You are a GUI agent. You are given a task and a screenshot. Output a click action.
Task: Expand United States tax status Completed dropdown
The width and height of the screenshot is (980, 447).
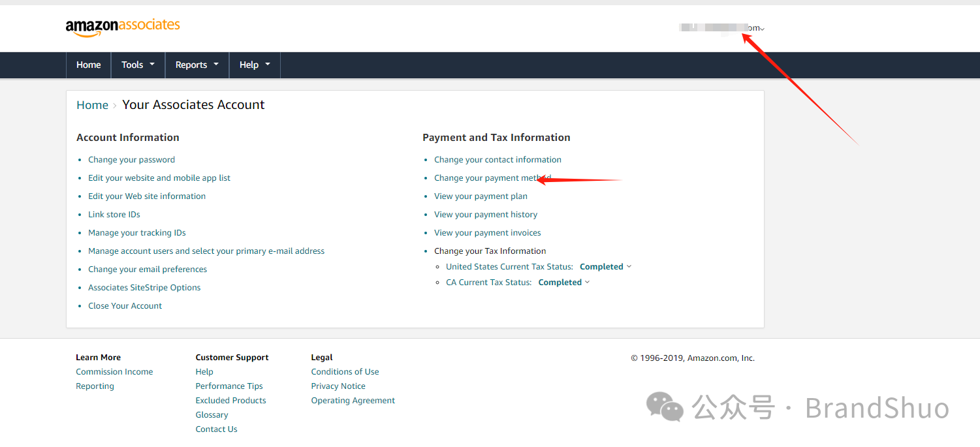(605, 267)
